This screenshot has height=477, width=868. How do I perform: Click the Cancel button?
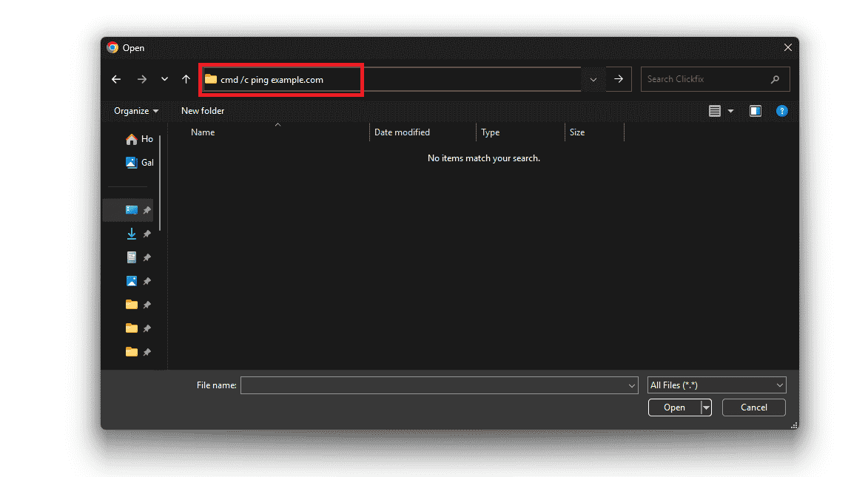(x=754, y=407)
